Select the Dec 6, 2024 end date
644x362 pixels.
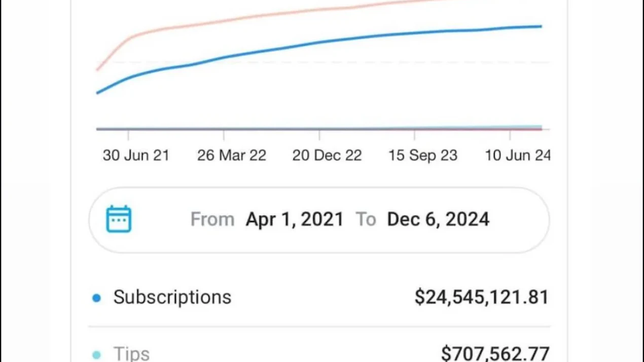[x=438, y=219]
